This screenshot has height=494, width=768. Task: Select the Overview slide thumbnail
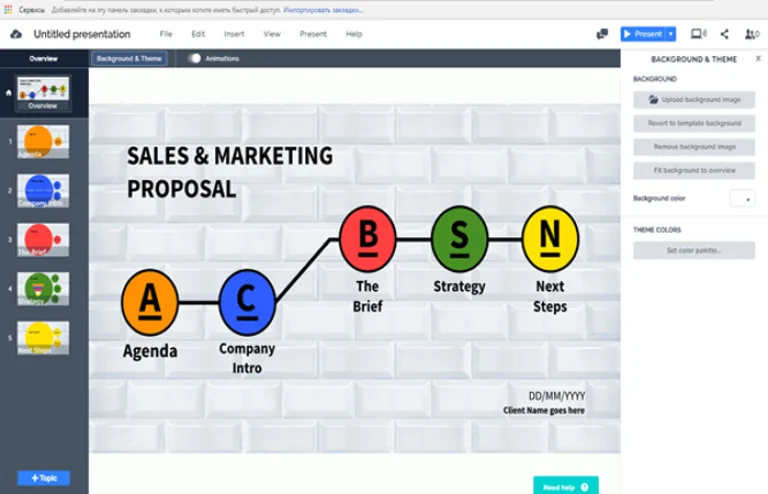tap(43, 93)
